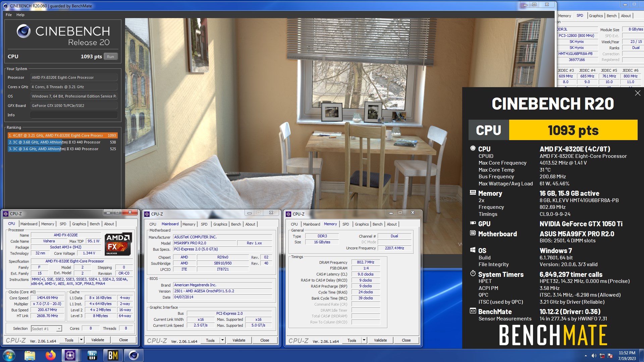Close the BenchMate result overlay with the X
Screen dimensions: 644x362
coord(638,93)
